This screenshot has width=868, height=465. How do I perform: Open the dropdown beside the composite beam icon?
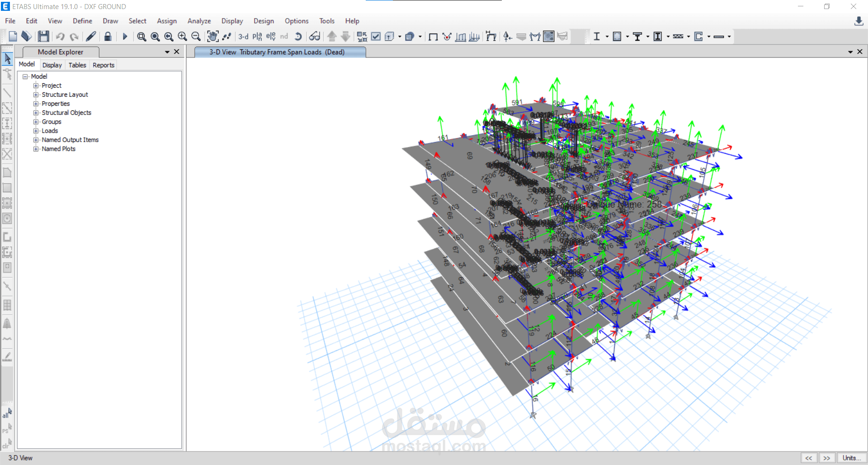(647, 37)
